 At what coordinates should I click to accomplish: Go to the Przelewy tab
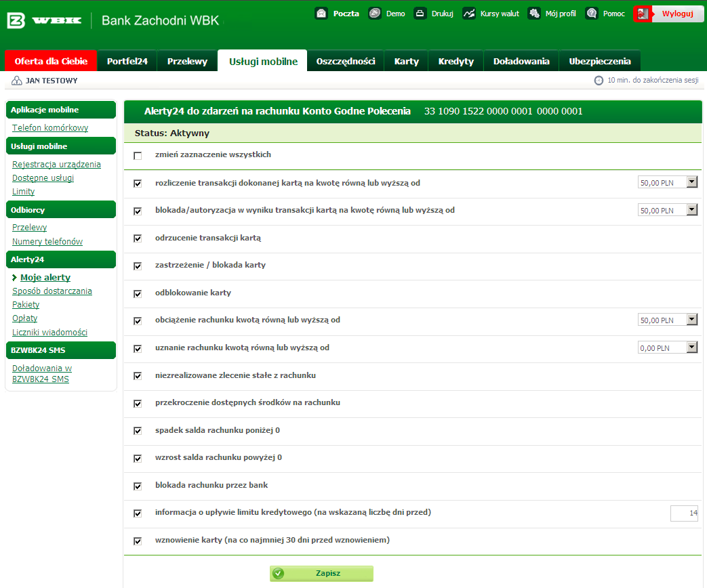tap(187, 61)
